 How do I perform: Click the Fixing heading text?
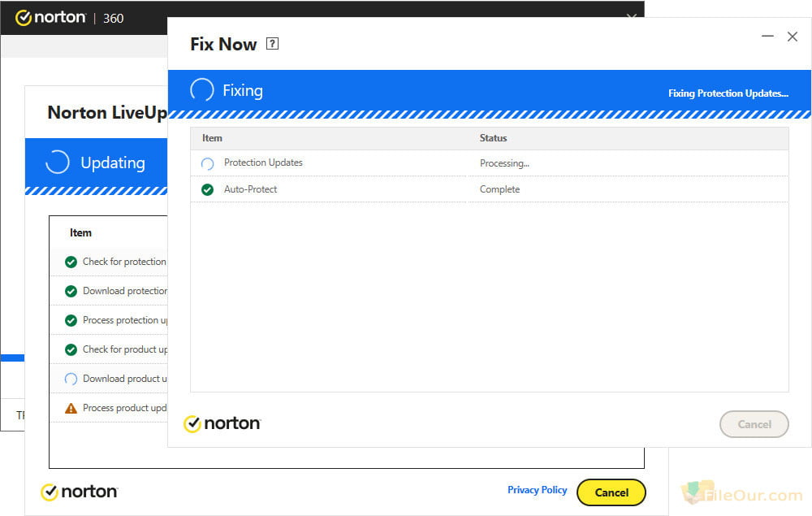(x=243, y=90)
